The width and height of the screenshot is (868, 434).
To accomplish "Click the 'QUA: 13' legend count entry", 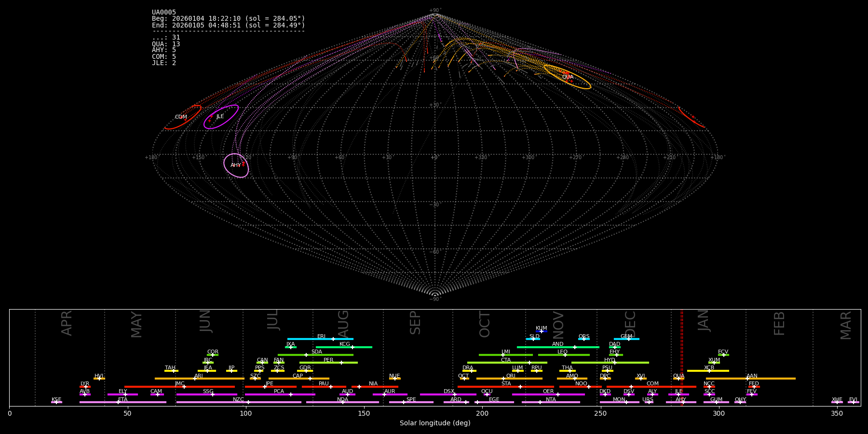I will (166, 44).
